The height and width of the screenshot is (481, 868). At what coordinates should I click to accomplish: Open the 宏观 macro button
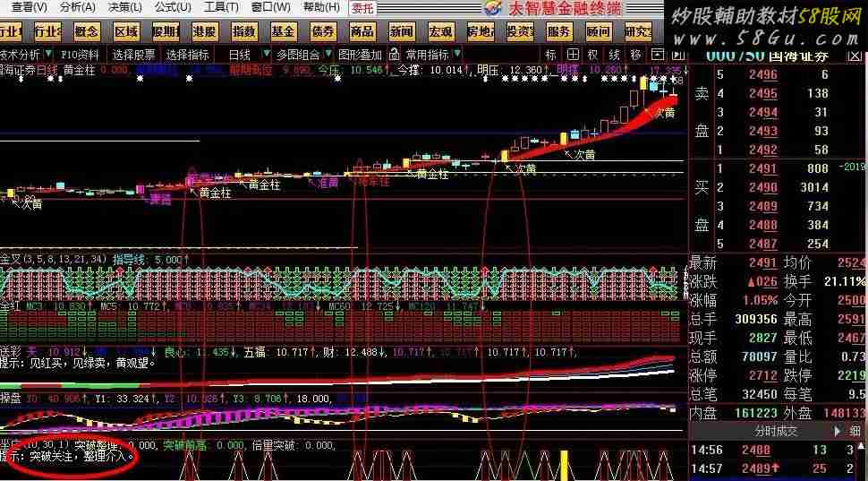(440, 32)
